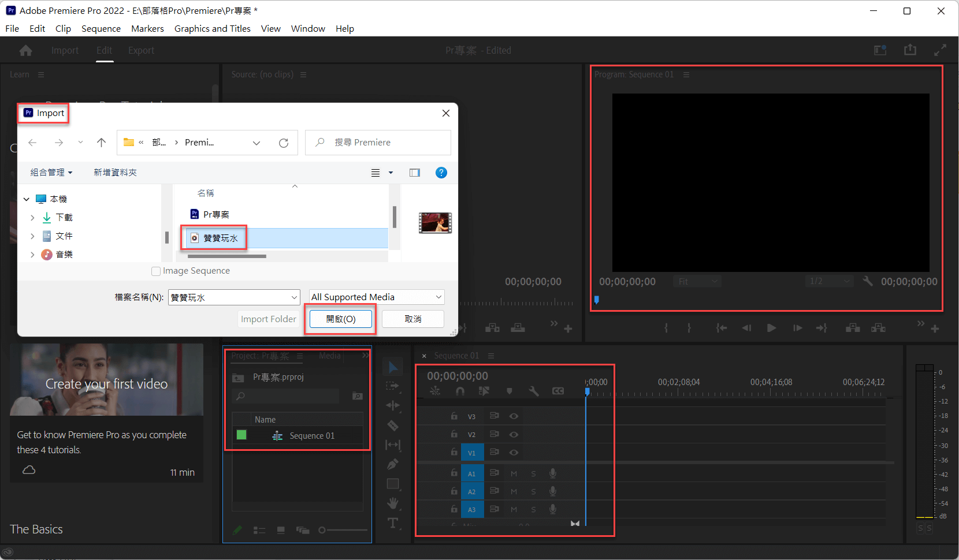Image resolution: width=959 pixels, height=560 pixels.
Task: Open the All Supported Media file type dropdown
Action: click(377, 297)
